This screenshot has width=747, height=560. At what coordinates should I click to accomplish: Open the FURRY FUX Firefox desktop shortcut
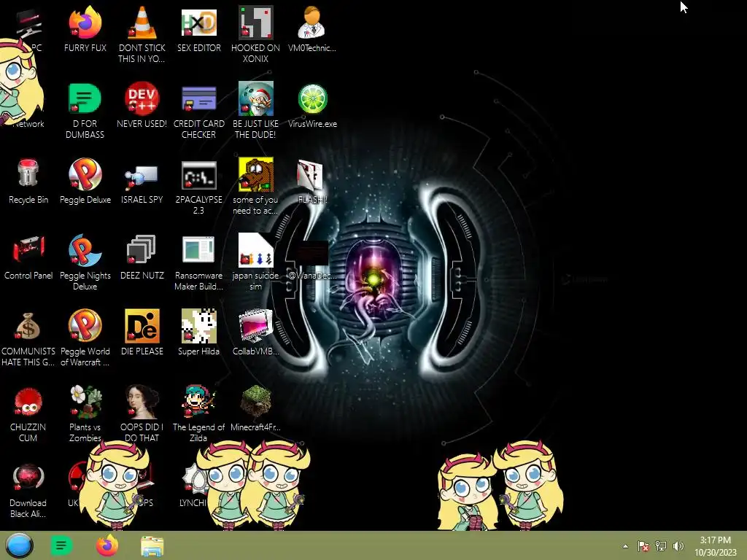coord(85,23)
